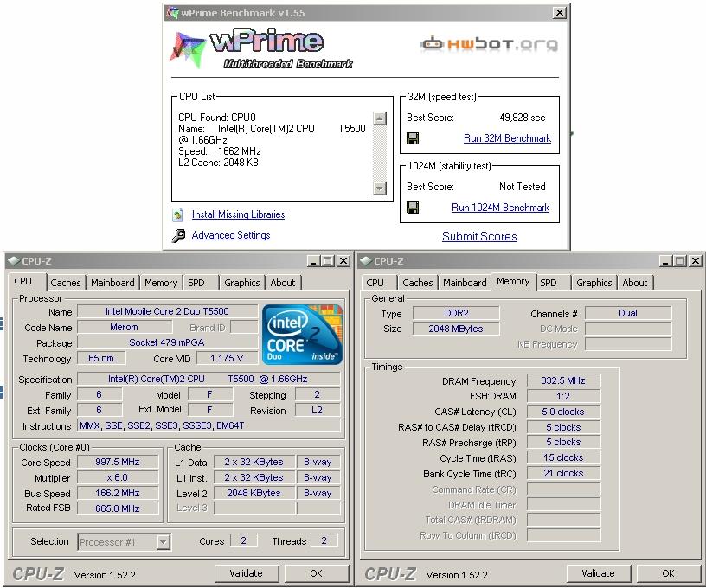Click Validate in left CPU-Z window
This screenshot has height=588, width=706.
[246, 573]
